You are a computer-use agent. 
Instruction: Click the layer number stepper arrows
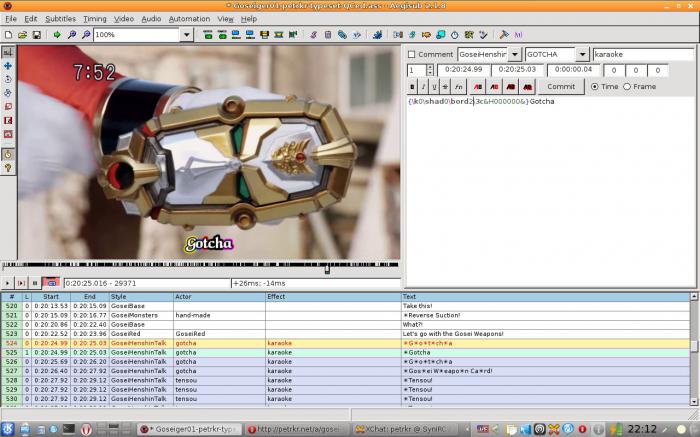click(x=430, y=70)
